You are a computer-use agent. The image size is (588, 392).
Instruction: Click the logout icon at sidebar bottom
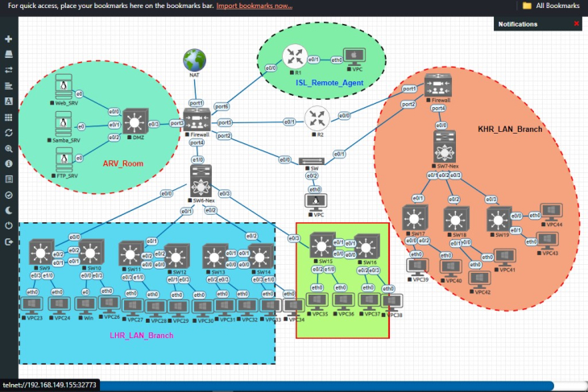point(9,242)
